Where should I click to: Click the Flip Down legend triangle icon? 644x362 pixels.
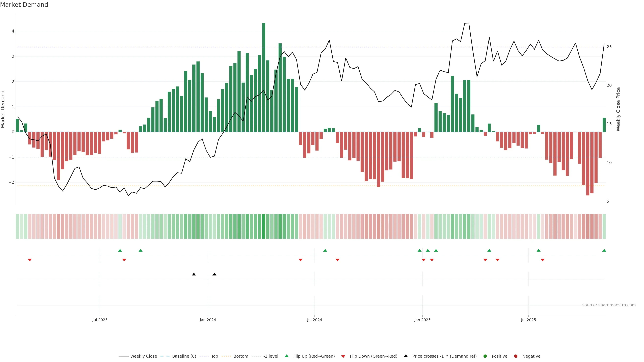click(343, 356)
